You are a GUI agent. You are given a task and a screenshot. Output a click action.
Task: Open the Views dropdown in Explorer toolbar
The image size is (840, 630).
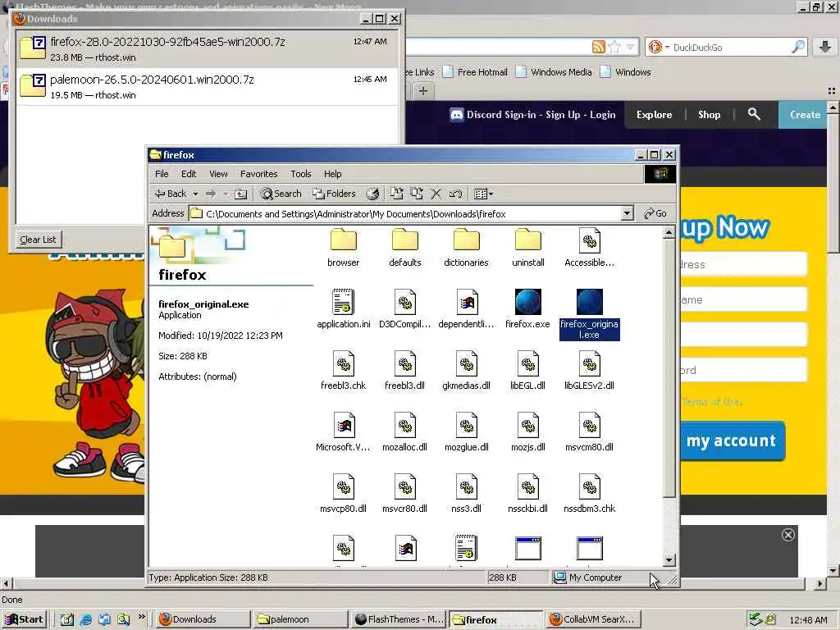483,194
